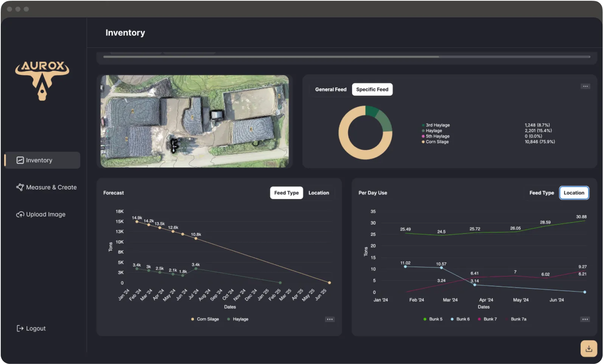Click the 10.8k Corn Silage data point
The width and height of the screenshot is (603, 364).
tap(196, 239)
